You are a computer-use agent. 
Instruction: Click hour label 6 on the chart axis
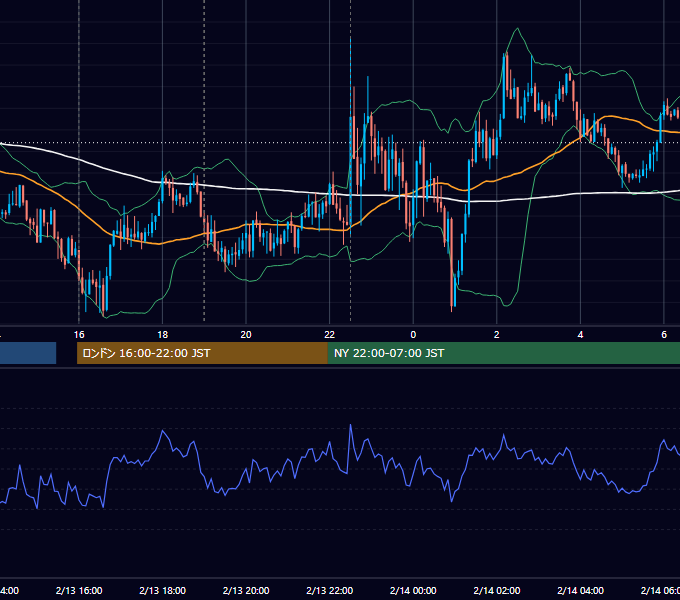664,335
